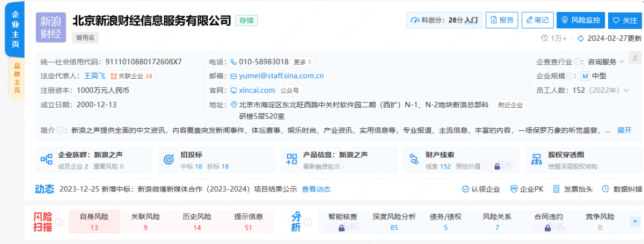The height and width of the screenshot is (244, 644).
Task: Click the locked 预估价值 lock icon
Action: pos(497,166)
